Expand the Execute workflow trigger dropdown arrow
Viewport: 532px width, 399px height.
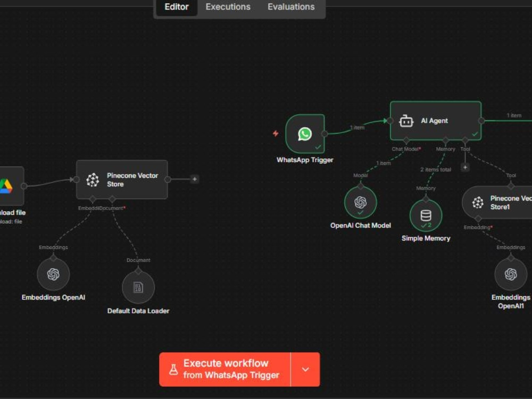click(x=305, y=369)
